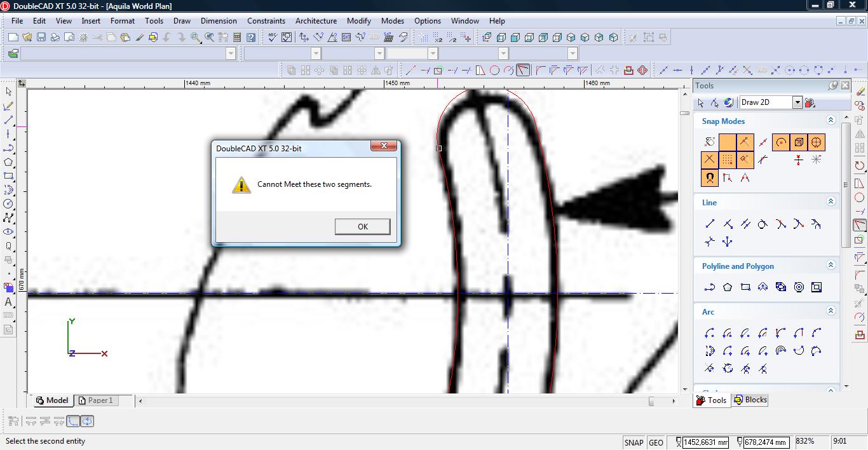Select the Text tool in left toolbar
Viewport: 868px width, 450px height.
pos(8,303)
